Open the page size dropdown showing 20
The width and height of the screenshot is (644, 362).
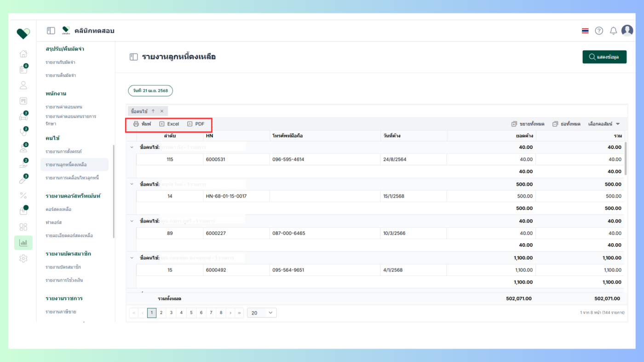click(262, 313)
